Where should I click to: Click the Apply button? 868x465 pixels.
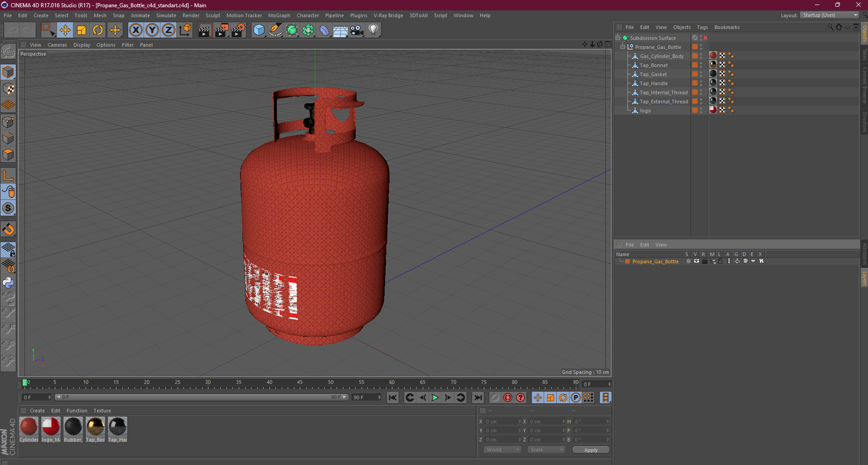point(591,450)
